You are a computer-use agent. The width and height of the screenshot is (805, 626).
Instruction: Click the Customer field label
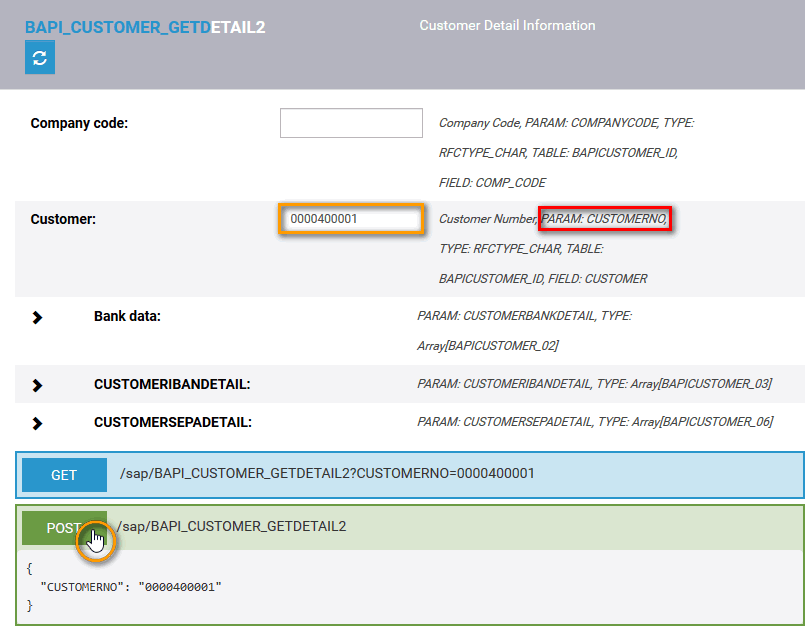click(x=63, y=219)
